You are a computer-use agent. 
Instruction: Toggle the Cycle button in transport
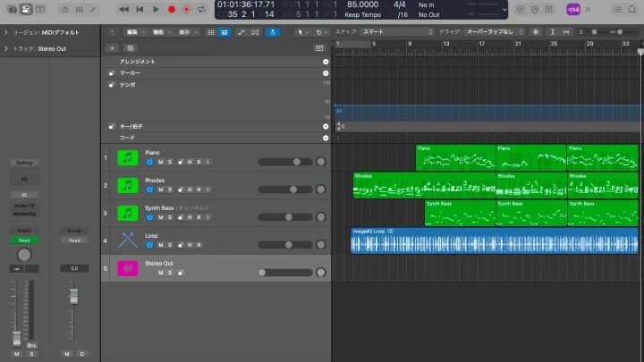[202, 9]
